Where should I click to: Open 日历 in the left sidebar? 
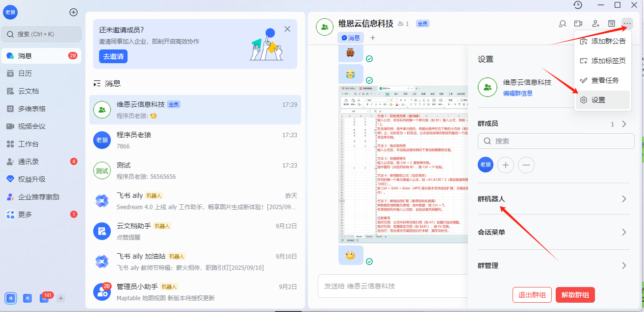[41, 73]
